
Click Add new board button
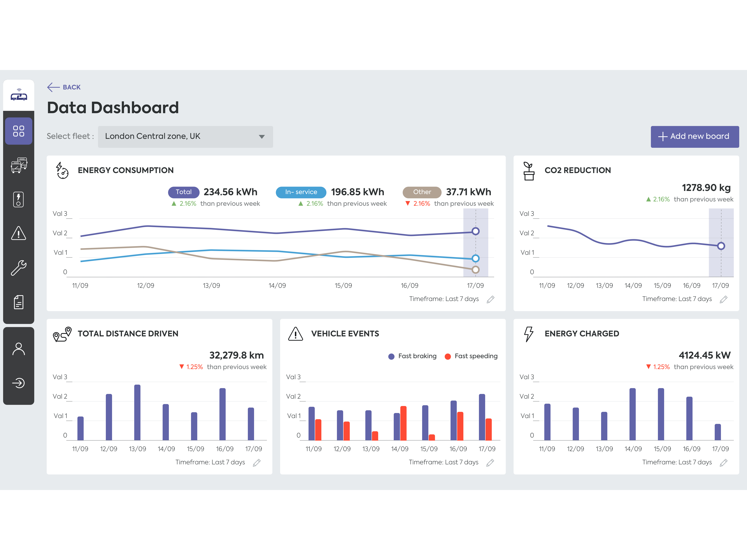[x=695, y=136]
